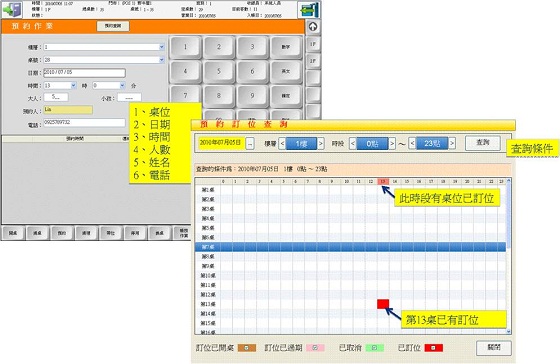Increase floor with right arrow beside 1樓
Viewport: 560px width, 364px height.
(321, 144)
